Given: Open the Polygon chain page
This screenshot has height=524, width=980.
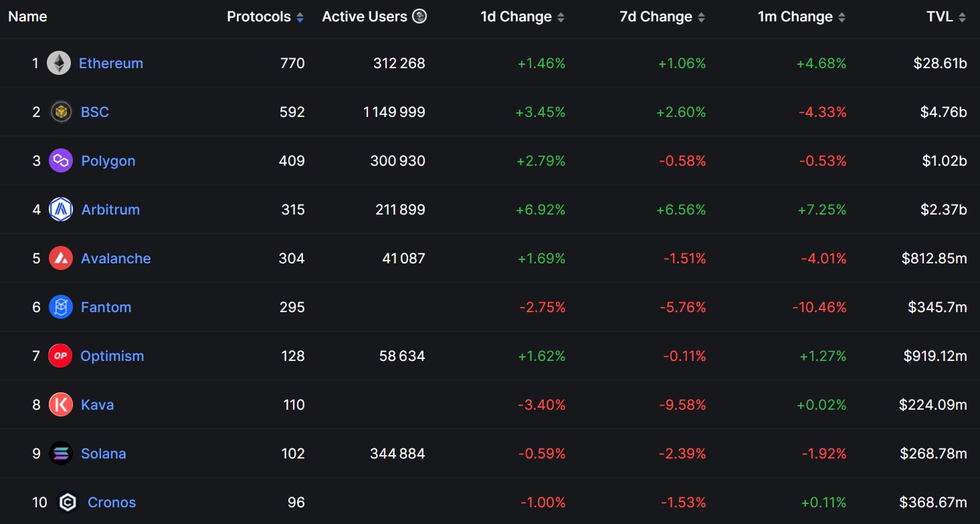Looking at the screenshot, I should point(108,160).
